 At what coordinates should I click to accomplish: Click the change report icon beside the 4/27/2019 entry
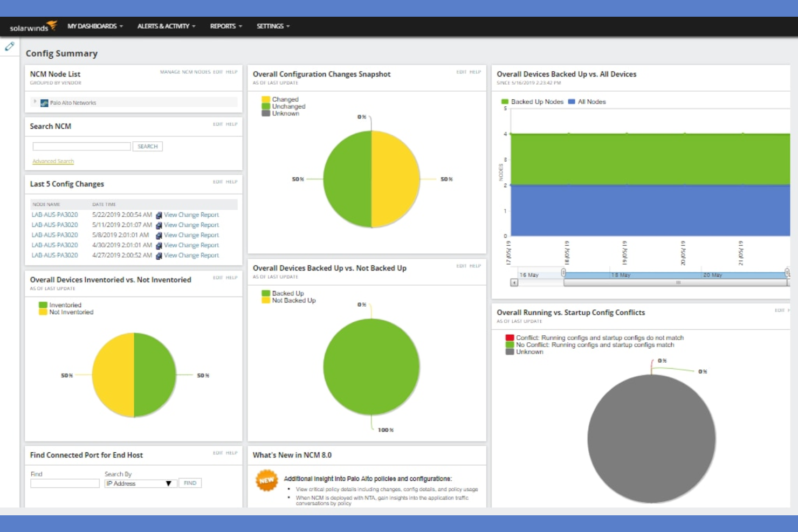[x=158, y=255]
